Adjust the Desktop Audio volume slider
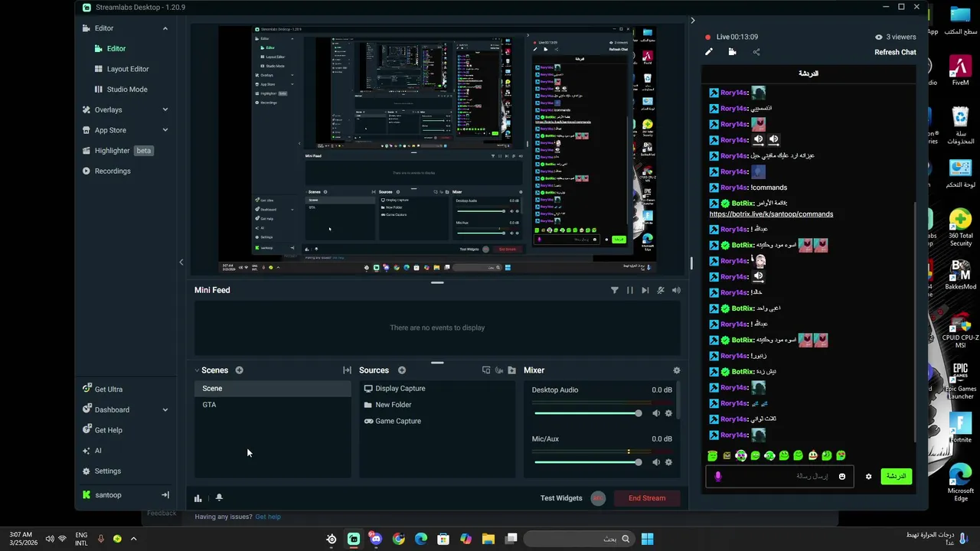 pos(588,413)
